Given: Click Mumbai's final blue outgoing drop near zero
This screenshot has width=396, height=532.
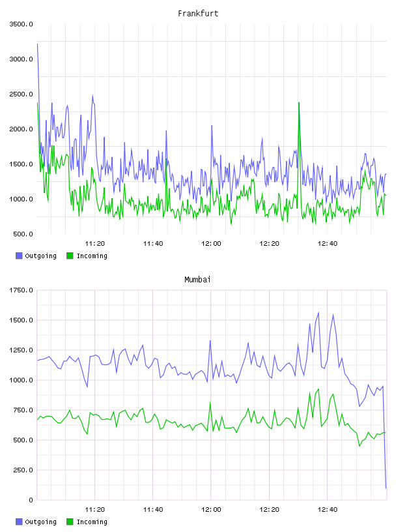Looking at the screenshot, I should click(x=386, y=487).
